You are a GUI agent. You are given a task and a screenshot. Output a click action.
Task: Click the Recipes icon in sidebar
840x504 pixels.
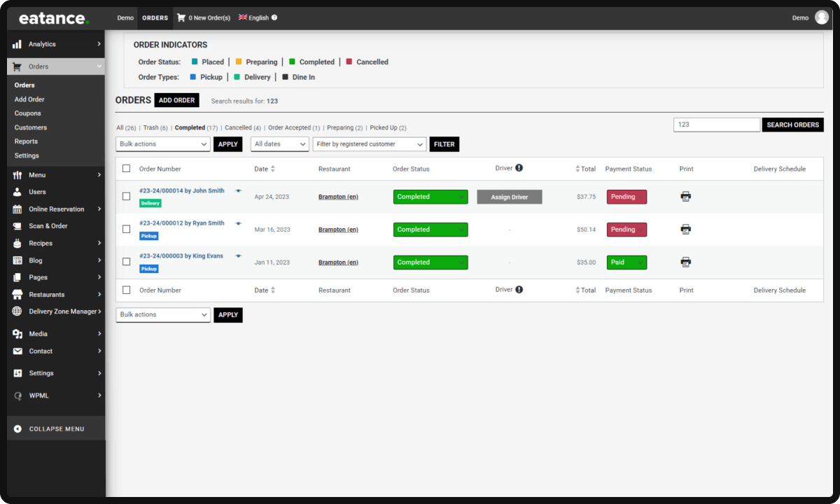click(17, 244)
